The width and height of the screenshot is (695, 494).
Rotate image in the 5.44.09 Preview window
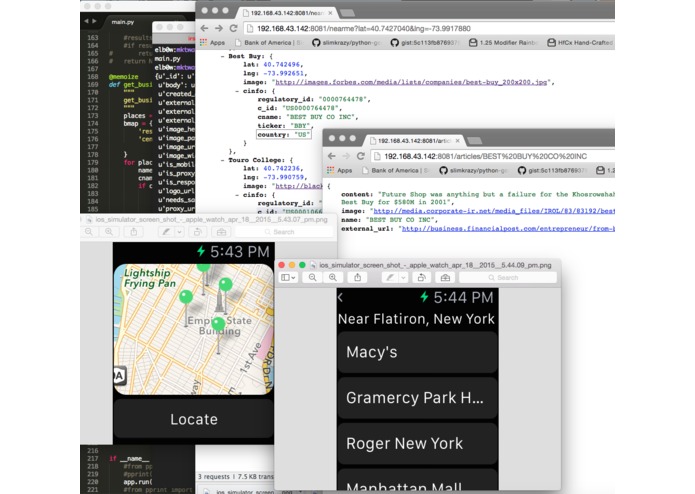[x=422, y=277]
